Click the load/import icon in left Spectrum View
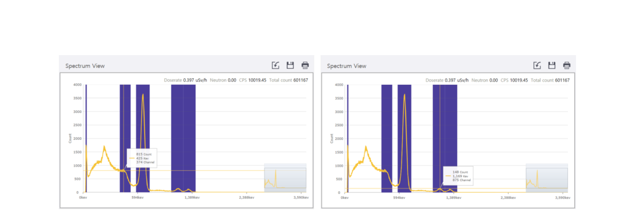The height and width of the screenshot is (215, 644). (x=276, y=65)
